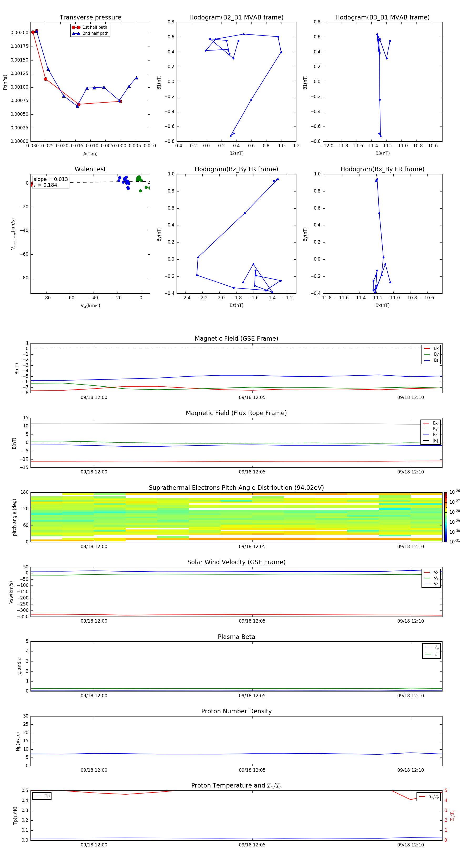
Task: Click the 'Bz(nT)' x-axis label
Action: coord(236,305)
